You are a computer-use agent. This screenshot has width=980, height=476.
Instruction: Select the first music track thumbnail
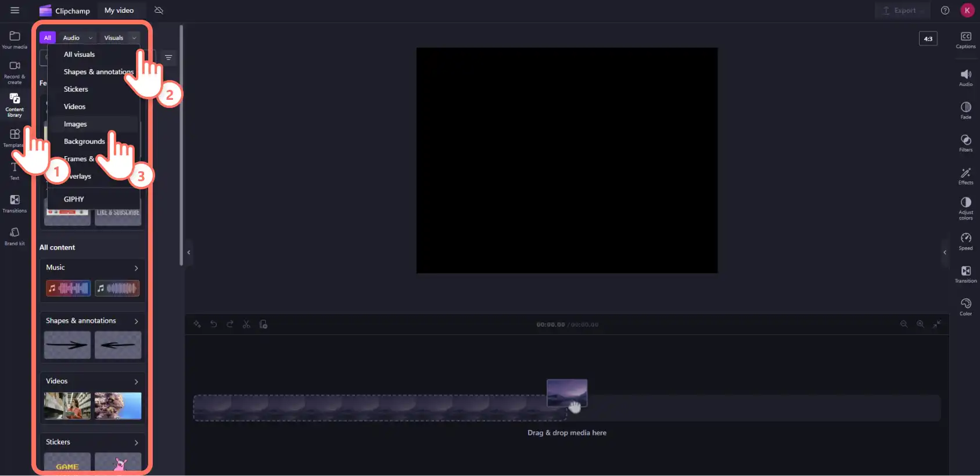(x=69, y=288)
